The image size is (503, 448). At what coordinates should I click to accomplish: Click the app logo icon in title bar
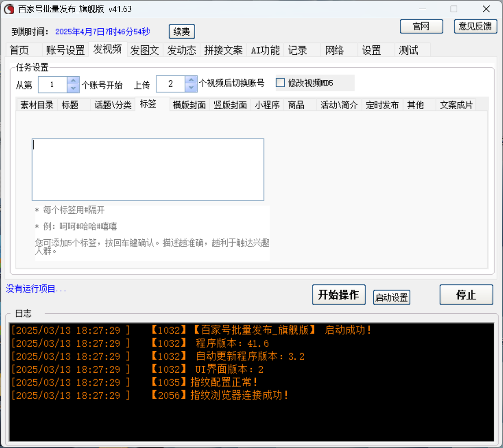[x=9, y=9]
